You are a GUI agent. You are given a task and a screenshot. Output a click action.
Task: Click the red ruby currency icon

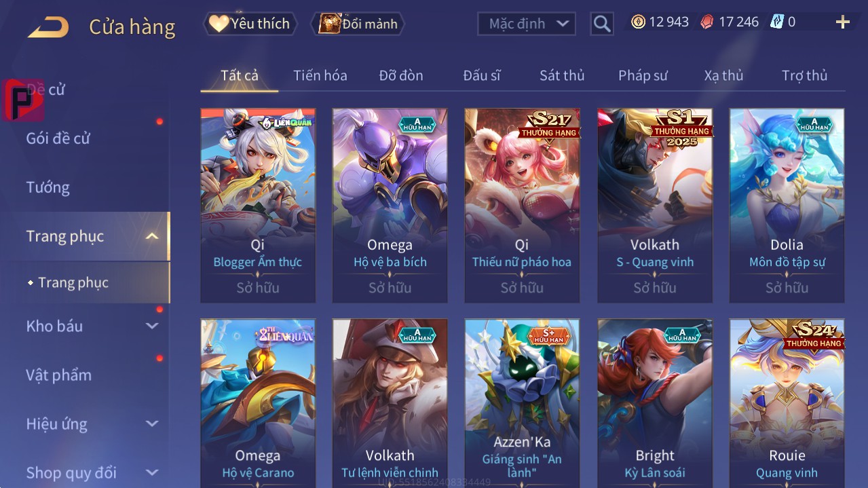click(707, 22)
